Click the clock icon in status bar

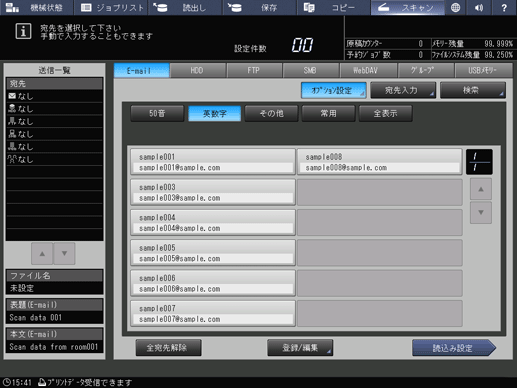click(x=6, y=382)
